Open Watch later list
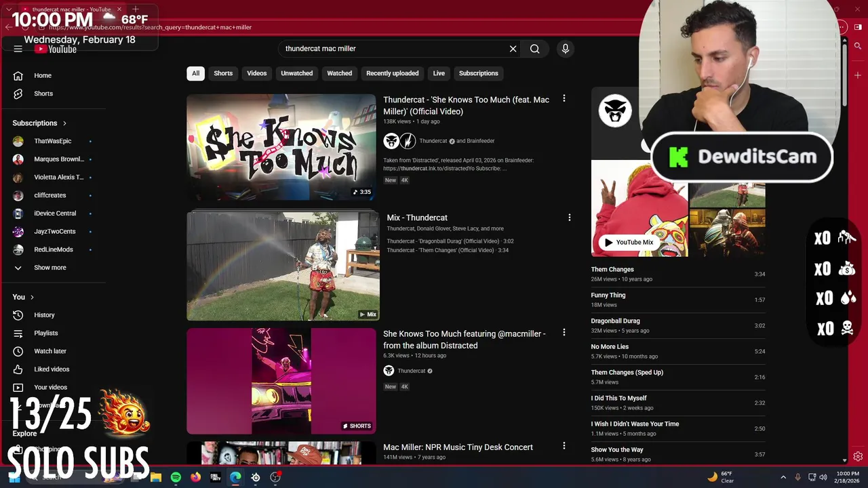Image resolution: width=868 pixels, height=488 pixels. [x=49, y=351]
